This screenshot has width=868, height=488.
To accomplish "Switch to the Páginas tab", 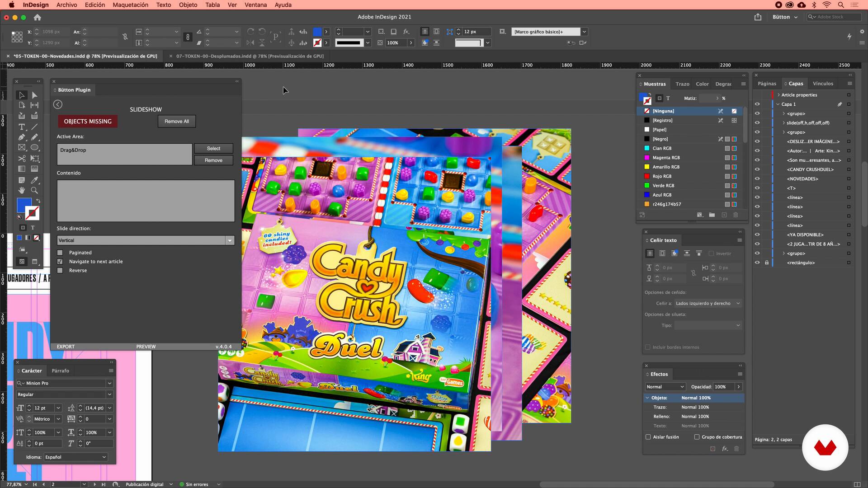I will (x=767, y=84).
